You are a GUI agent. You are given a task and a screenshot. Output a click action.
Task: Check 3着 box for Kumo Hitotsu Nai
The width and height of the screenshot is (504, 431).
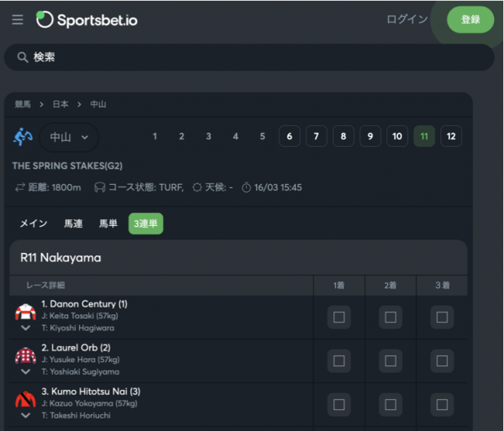click(x=442, y=405)
